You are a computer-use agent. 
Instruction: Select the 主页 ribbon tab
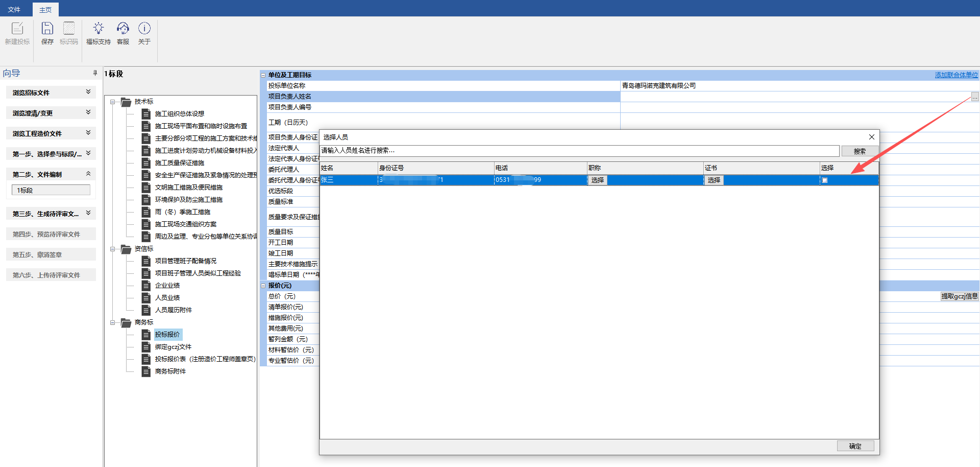tap(45, 10)
